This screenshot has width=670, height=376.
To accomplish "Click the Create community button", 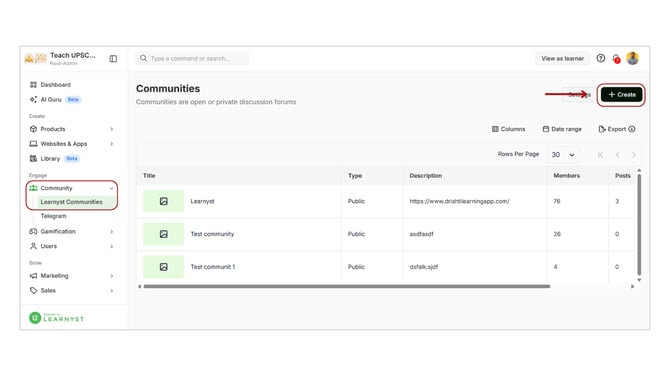I will point(622,94).
